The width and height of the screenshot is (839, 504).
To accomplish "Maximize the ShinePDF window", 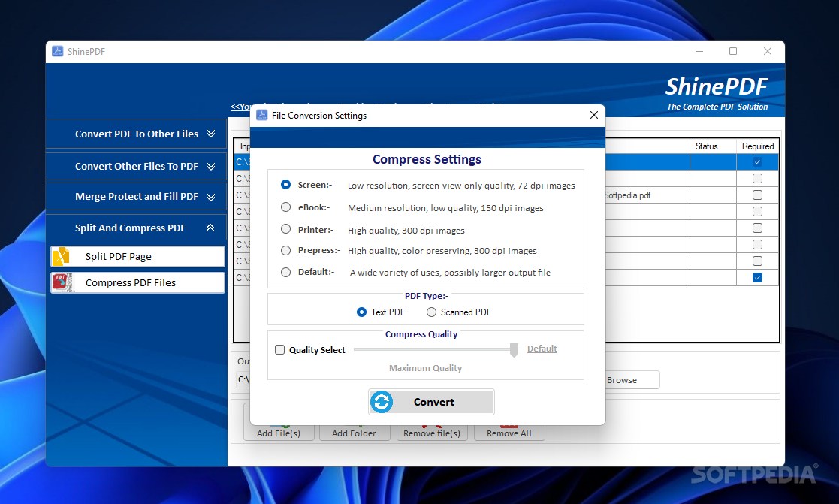I will coord(733,51).
